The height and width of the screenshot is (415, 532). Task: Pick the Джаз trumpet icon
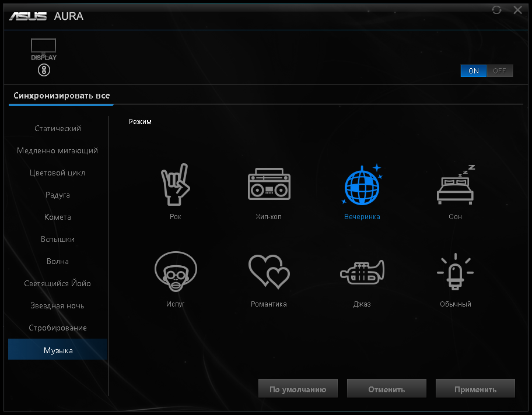pos(362,272)
